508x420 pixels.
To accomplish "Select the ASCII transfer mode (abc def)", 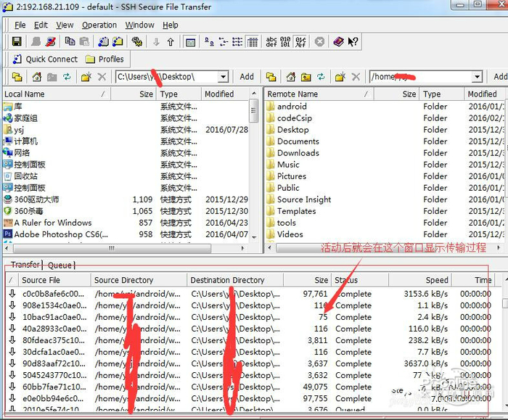I will tap(272, 42).
